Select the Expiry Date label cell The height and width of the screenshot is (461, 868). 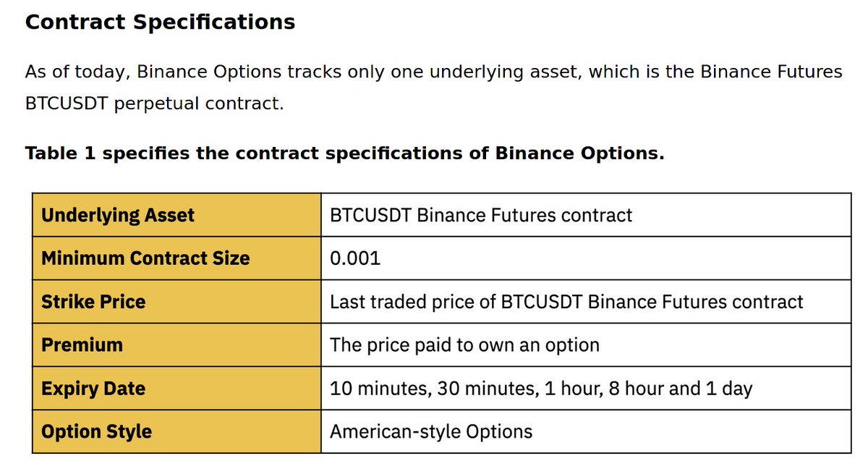(x=176, y=389)
